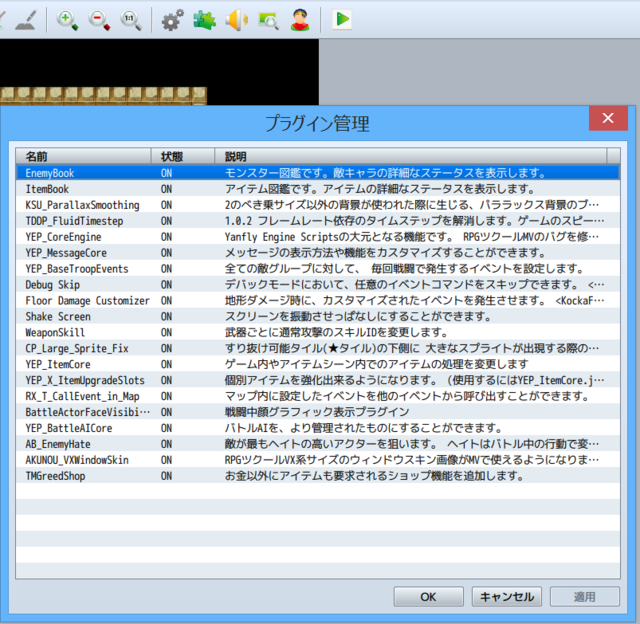This screenshot has height=624, width=640.
Task: Sort by the 状態 column header
Action: pyautogui.click(x=183, y=156)
